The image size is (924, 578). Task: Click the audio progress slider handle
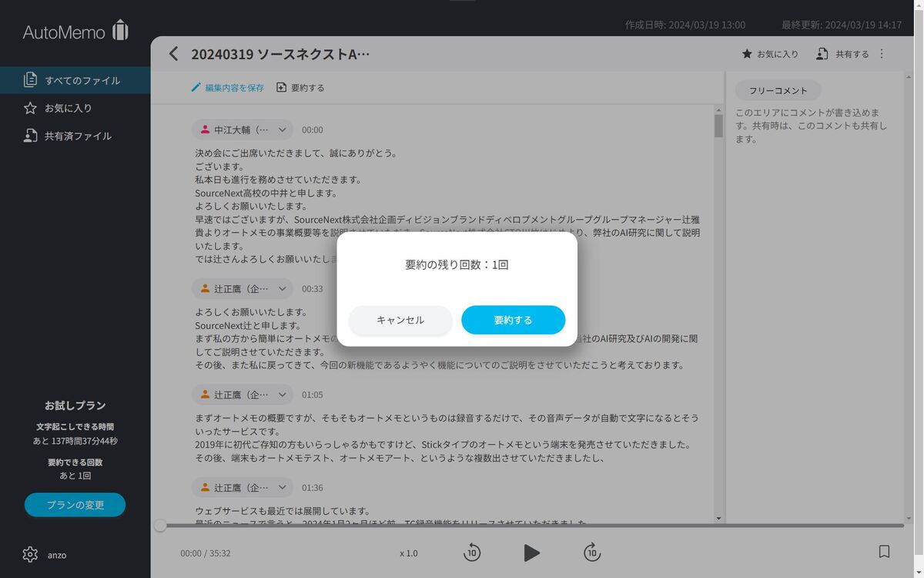click(160, 526)
